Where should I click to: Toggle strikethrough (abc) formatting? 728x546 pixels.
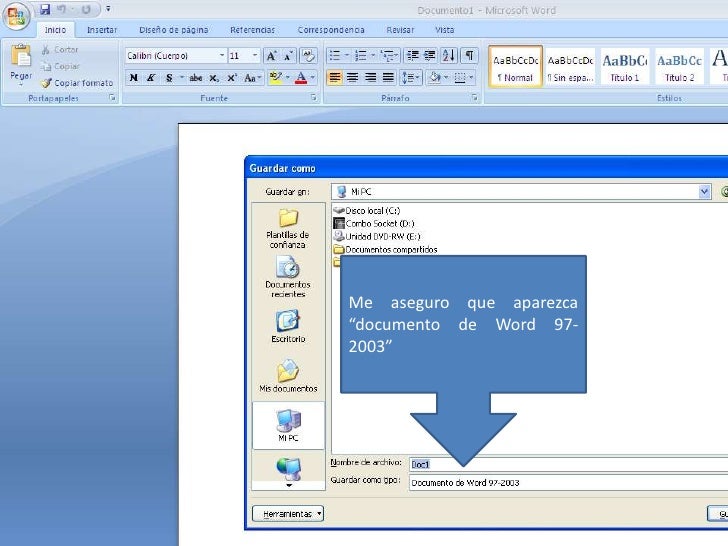tap(195, 78)
